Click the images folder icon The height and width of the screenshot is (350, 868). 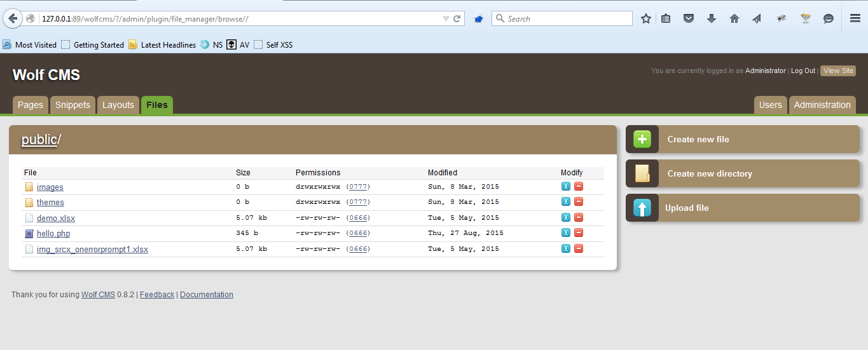[29, 187]
